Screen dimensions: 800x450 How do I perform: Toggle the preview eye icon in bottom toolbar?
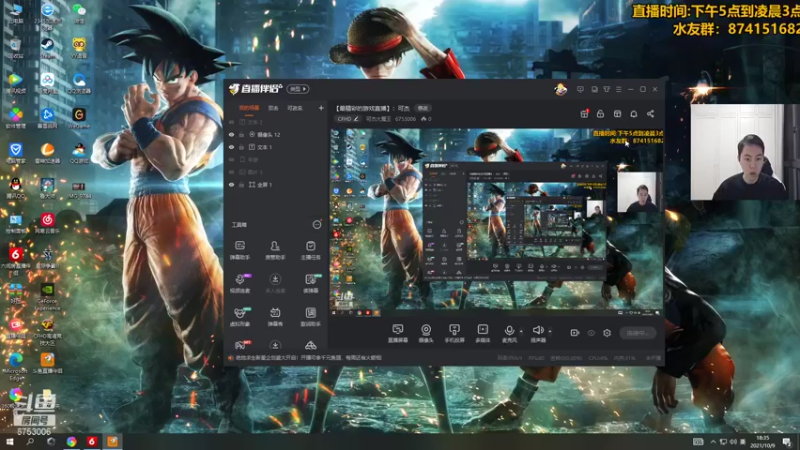[x=591, y=333]
